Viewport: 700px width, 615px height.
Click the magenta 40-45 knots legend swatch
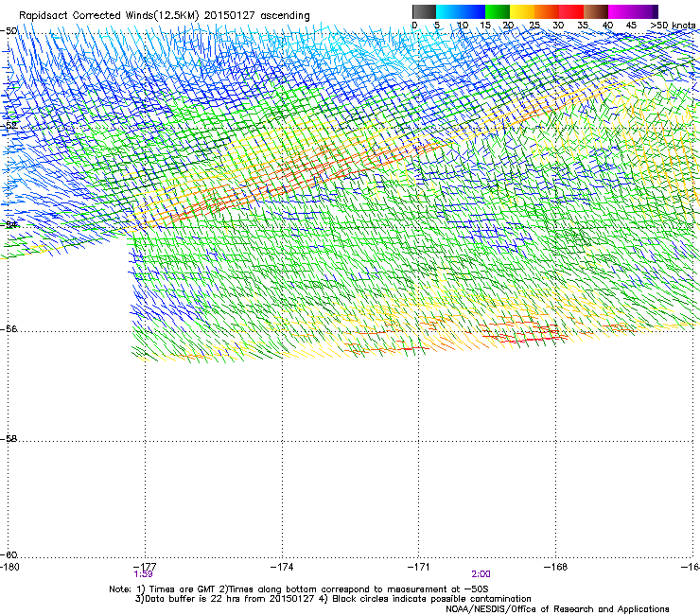click(621, 11)
